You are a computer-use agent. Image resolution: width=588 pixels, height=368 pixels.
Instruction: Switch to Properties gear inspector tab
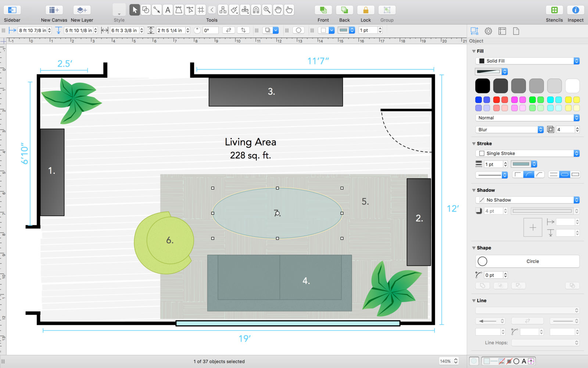(x=488, y=31)
